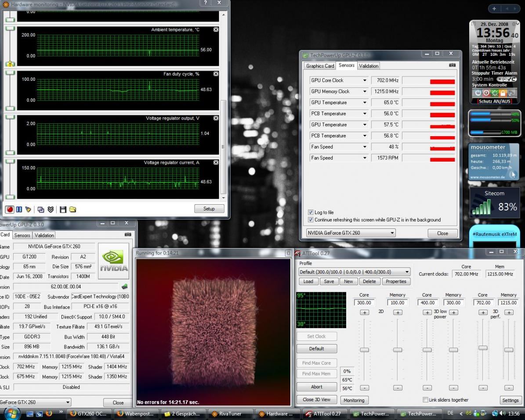
Task: Toggle the Log to file checkbox
Action: [310, 212]
